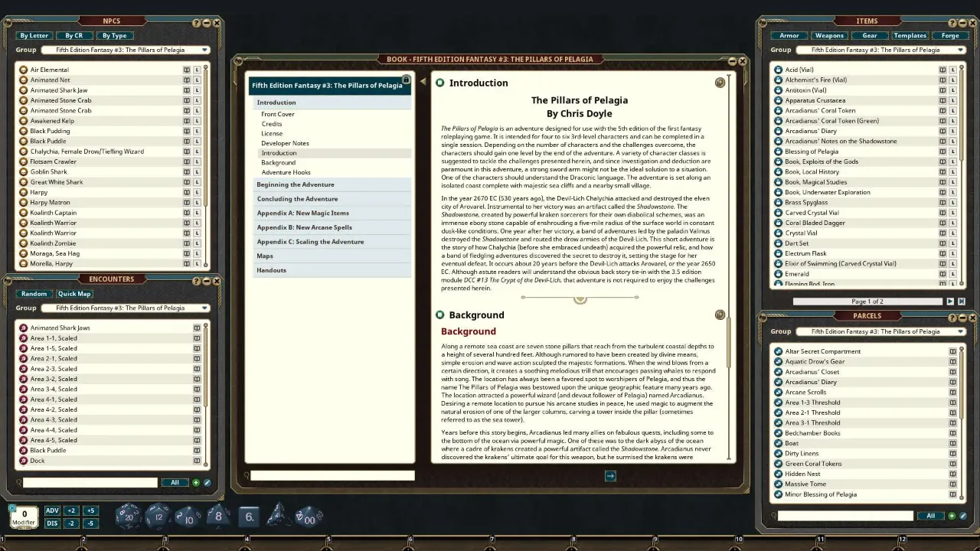Click the Encounters list edit pencil icon
This screenshot has width=980, height=551.
pos(207,483)
